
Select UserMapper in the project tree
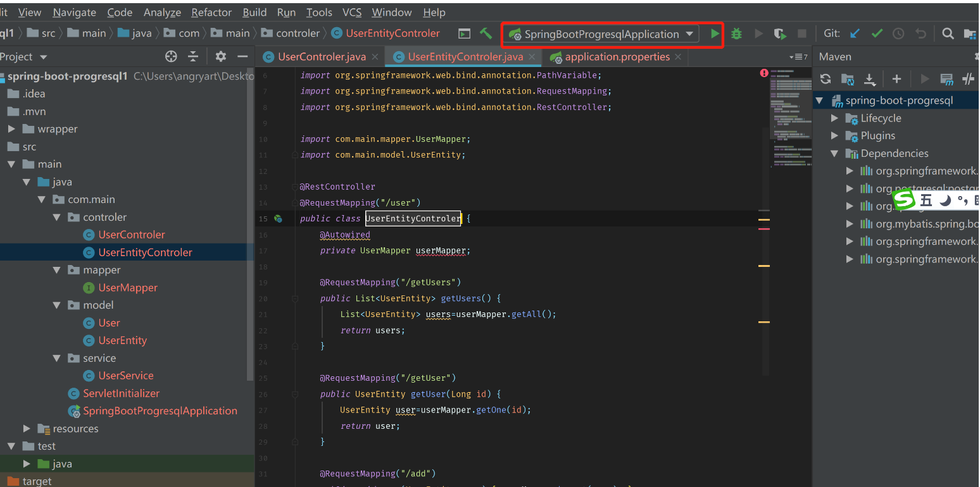pos(128,288)
